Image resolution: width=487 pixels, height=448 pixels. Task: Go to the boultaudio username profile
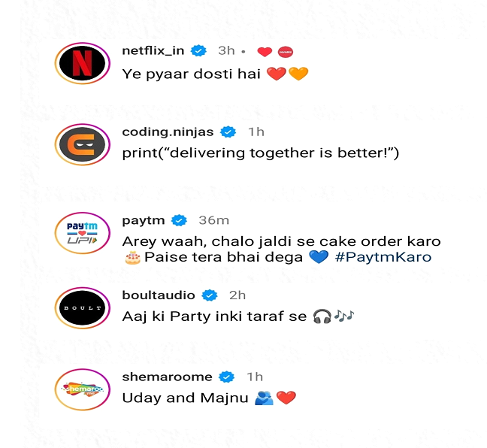[159, 295]
